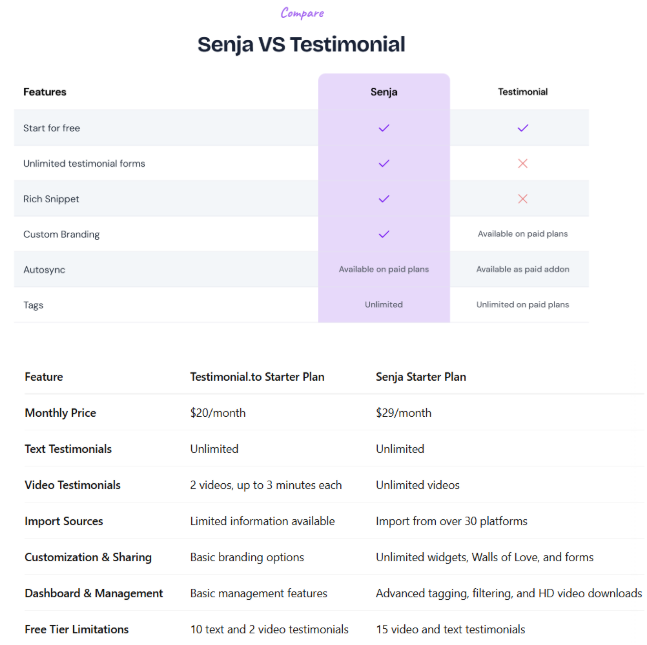Click Senja checkmark for Start for free
Screen dimensions: 647x645
coord(384,128)
